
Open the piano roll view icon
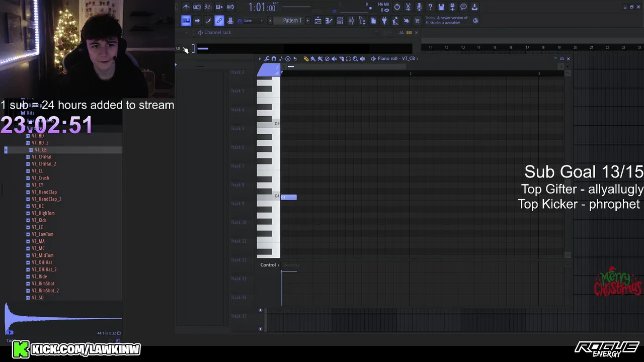click(329, 21)
